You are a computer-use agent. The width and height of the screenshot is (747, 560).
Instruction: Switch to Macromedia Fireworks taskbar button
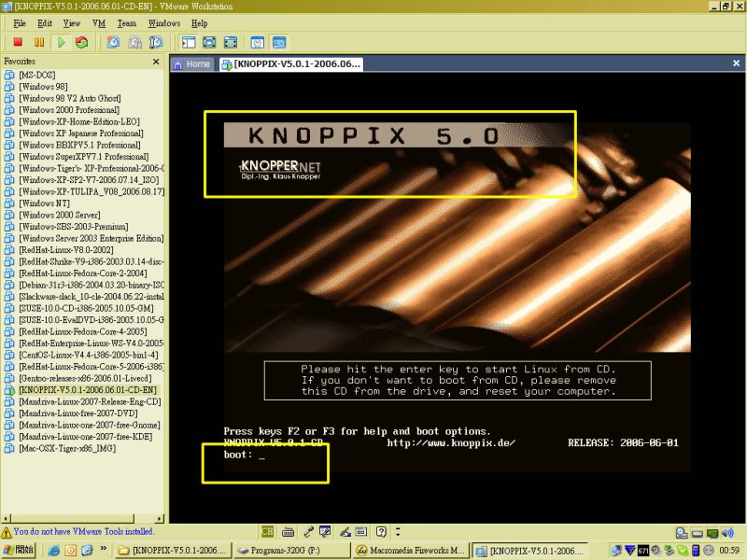pyautogui.click(x=410, y=551)
